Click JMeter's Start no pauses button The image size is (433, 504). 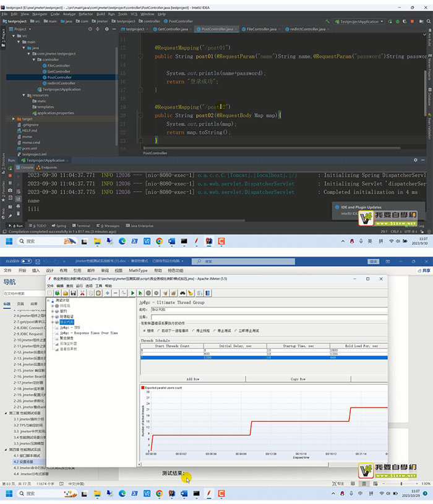tap(140, 293)
